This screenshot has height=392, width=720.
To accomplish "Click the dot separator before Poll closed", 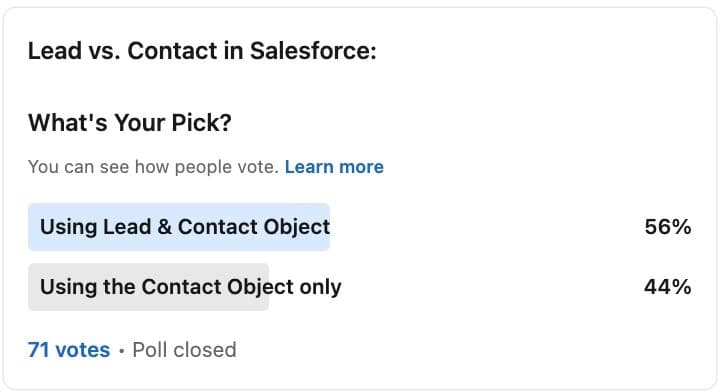I will [121, 351].
